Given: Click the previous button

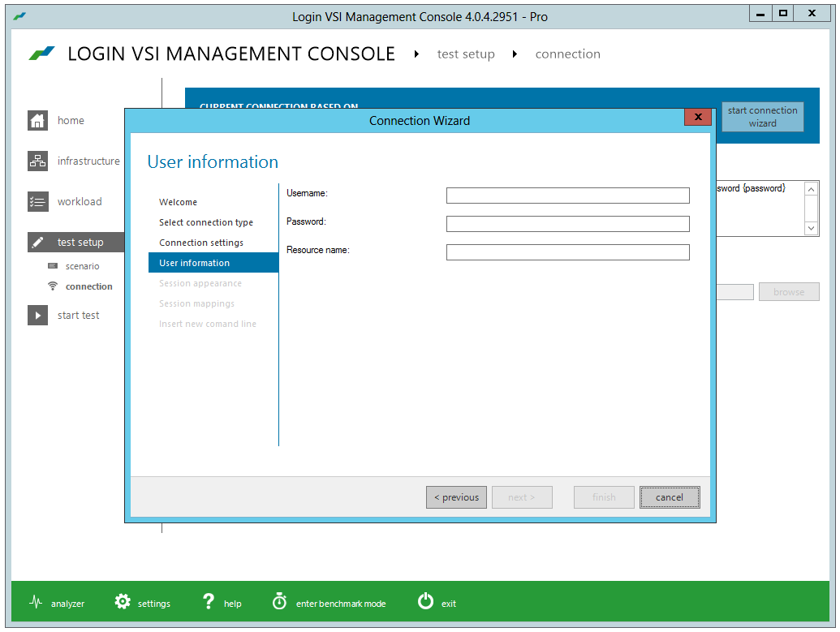Looking at the screenshot, I should [456, 497].
